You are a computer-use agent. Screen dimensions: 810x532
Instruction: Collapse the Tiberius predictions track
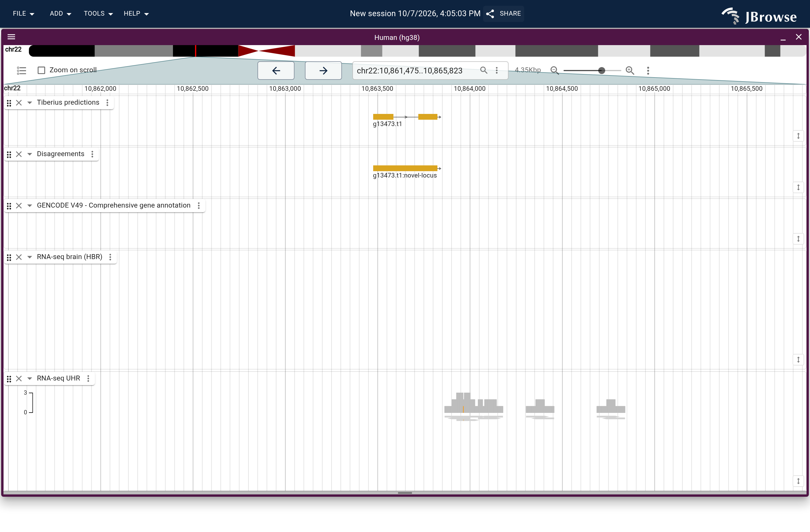(x=30, y=103)
